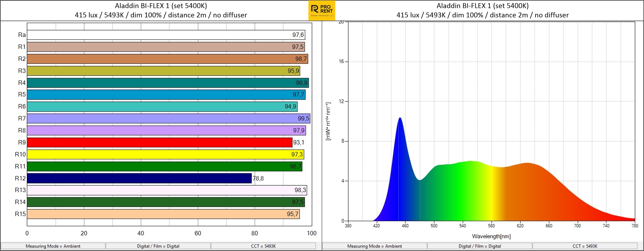Select the R9 red bar 93,1

coord(160,142)
